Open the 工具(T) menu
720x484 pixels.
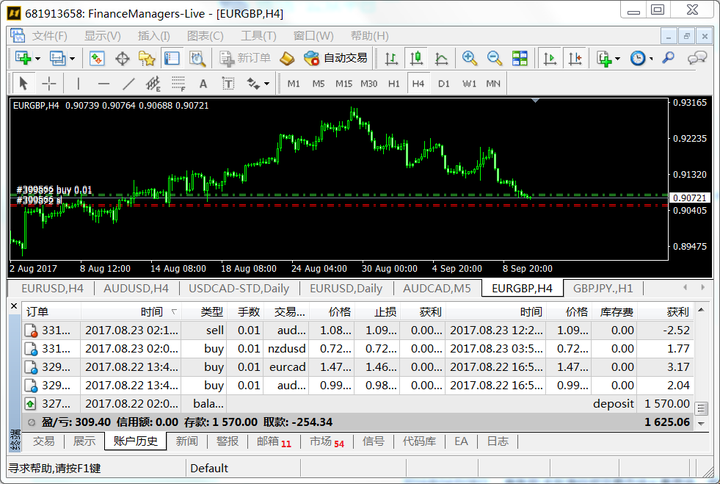[x=259, y=36]
